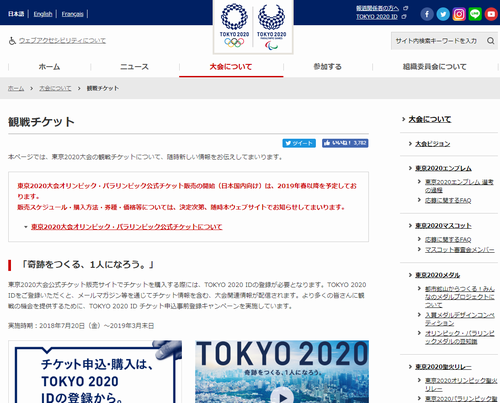Open sidebar link 東京2020エンブレム 選考の過程
Screen dimensions: 500x403
click(x=459, y=186)
